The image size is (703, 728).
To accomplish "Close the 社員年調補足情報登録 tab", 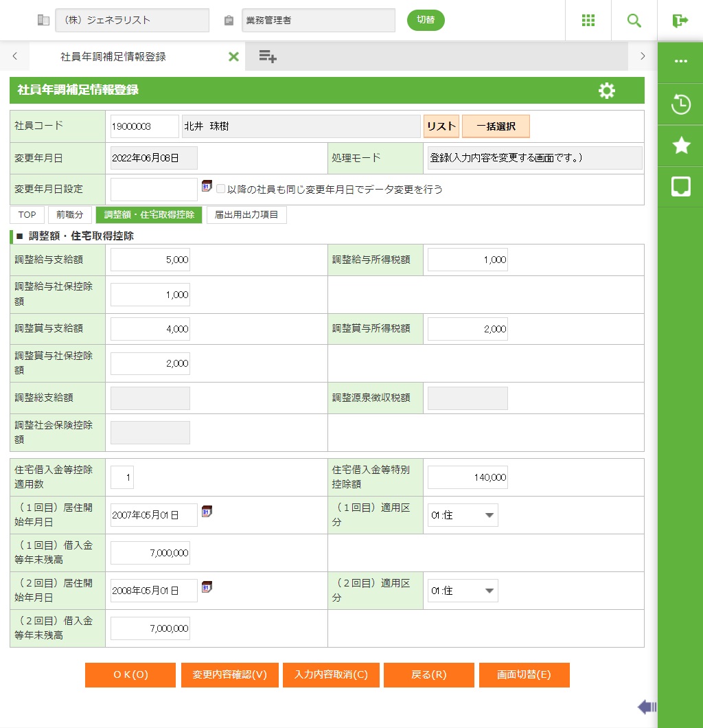I will [233, 57].
